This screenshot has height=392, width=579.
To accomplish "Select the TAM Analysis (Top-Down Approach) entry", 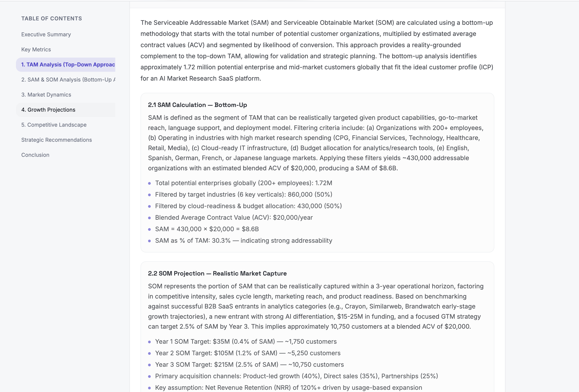I will click(x=66, y=64).
